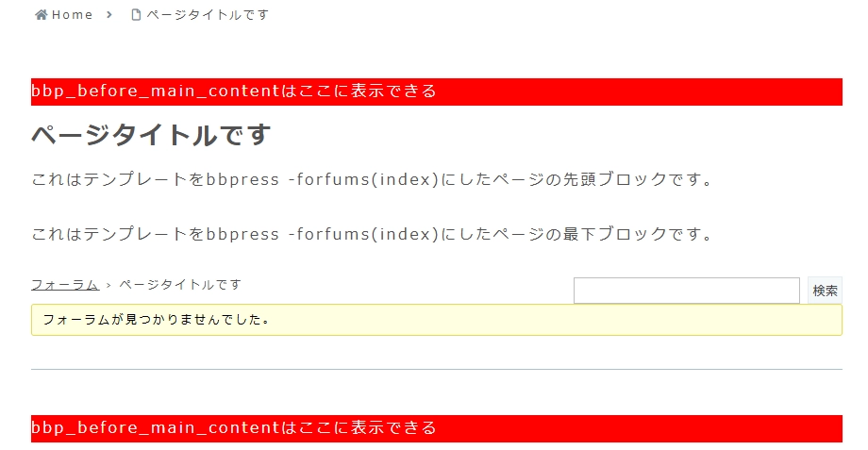Screen dimensions: 868x450
Task: Click the chevron arrow after Home
Action: (109, 15)
